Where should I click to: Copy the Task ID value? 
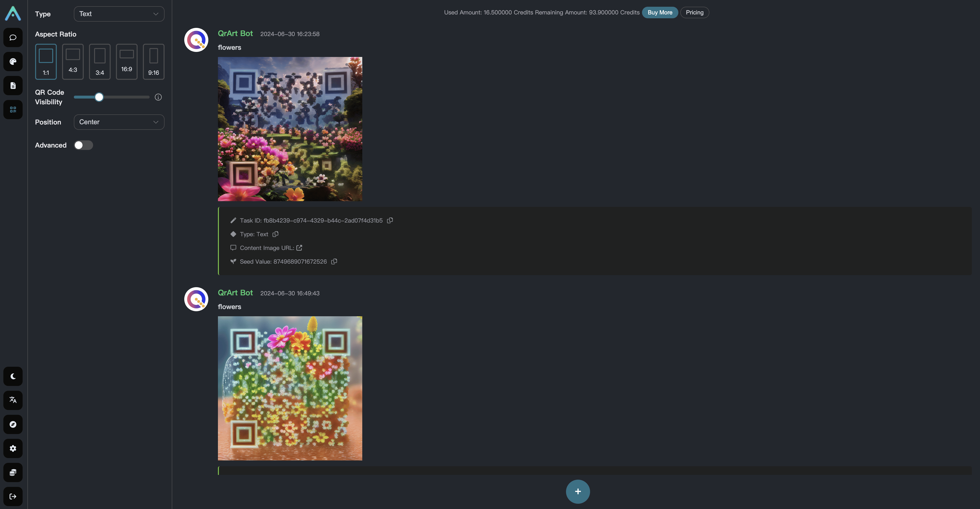coord(390,220)
